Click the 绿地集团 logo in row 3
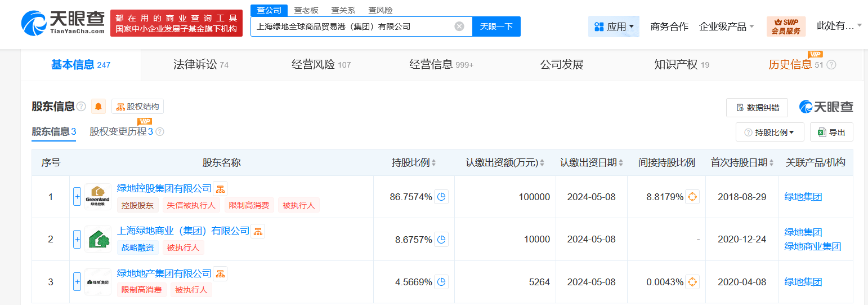Screen dimensions: 868x305 point(98,282)
